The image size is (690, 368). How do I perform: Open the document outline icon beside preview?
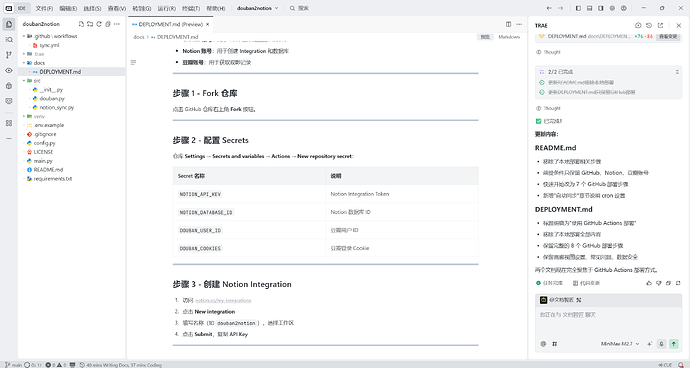[x=133, y=63]
